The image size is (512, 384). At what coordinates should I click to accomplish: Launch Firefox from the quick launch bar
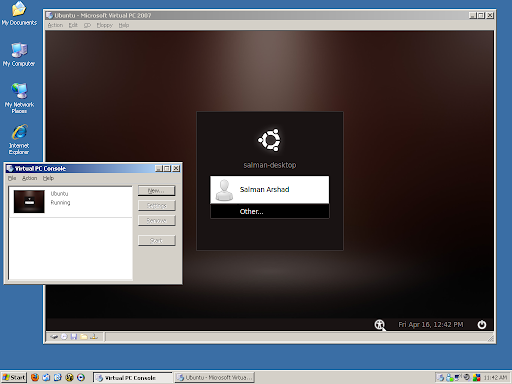(35, 377)
